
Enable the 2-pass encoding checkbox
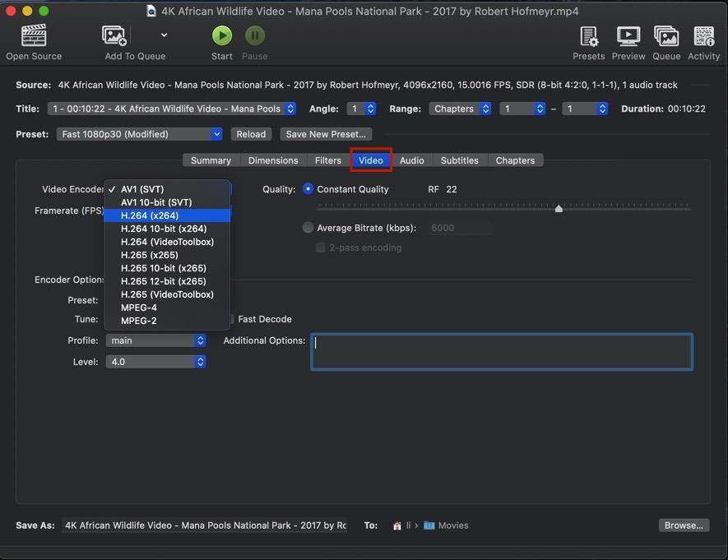321,248
